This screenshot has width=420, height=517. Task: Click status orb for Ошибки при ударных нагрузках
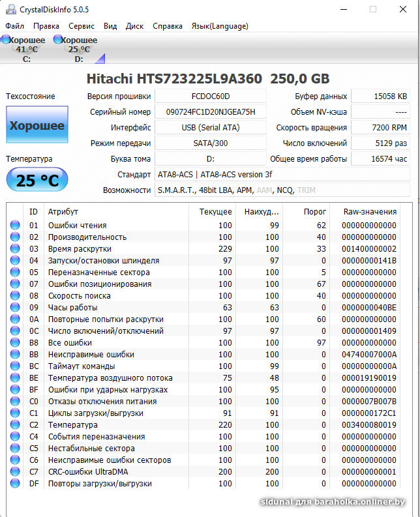point(15,389)
